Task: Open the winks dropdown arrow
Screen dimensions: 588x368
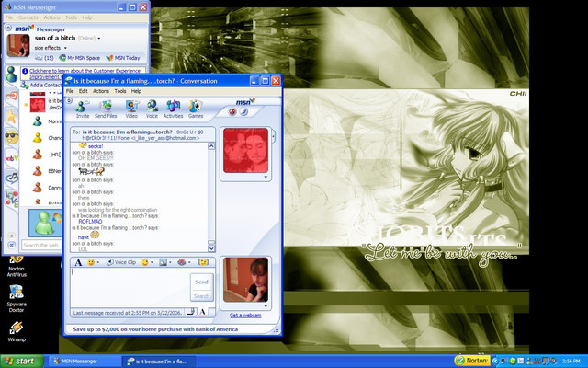Action: pos(152,262)
